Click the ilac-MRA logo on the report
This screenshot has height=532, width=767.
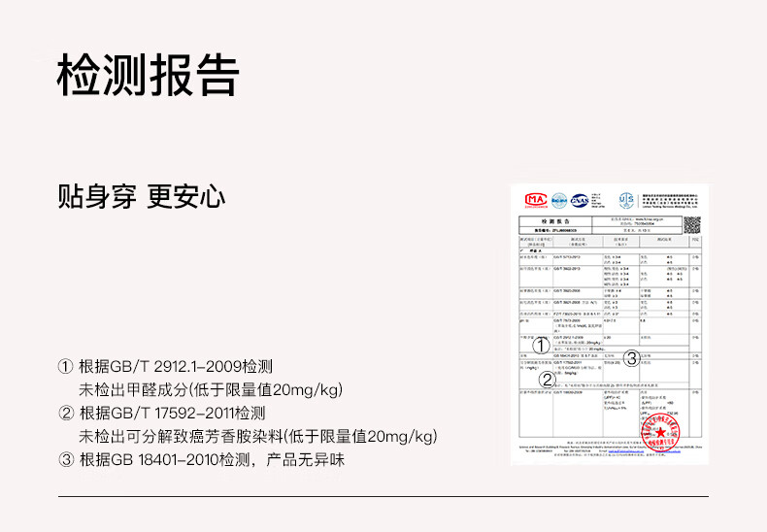pos(559,201)
